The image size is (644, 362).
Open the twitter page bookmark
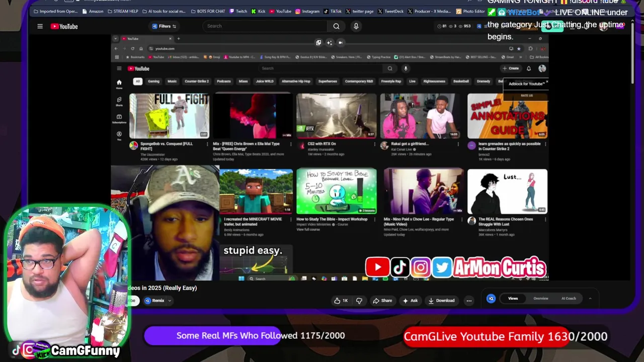point(360,11)
